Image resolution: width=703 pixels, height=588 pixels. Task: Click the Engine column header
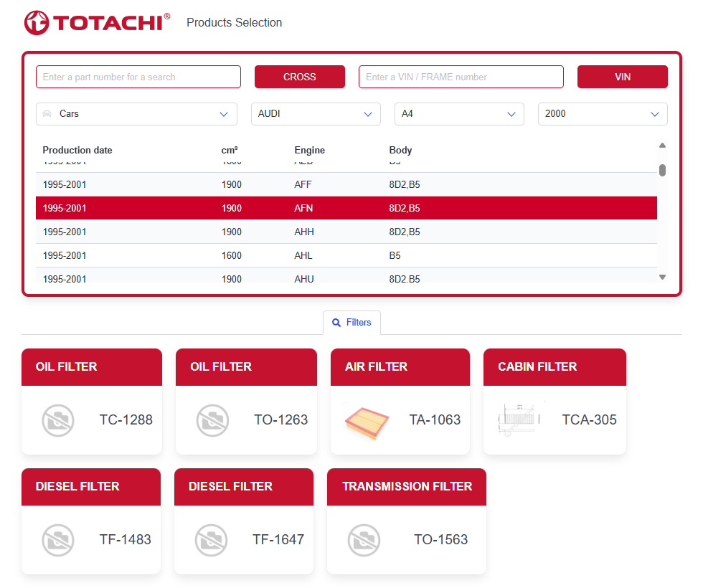coord(309,150)
